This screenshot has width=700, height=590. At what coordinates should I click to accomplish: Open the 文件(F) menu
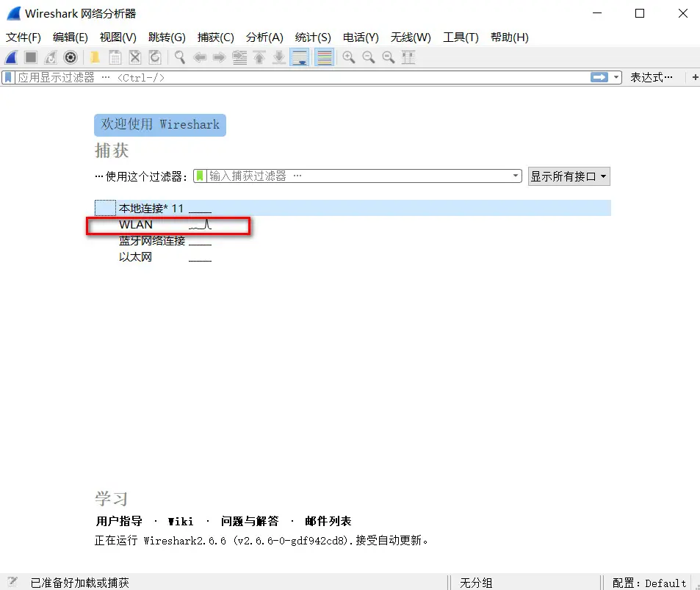click(24, 37)
